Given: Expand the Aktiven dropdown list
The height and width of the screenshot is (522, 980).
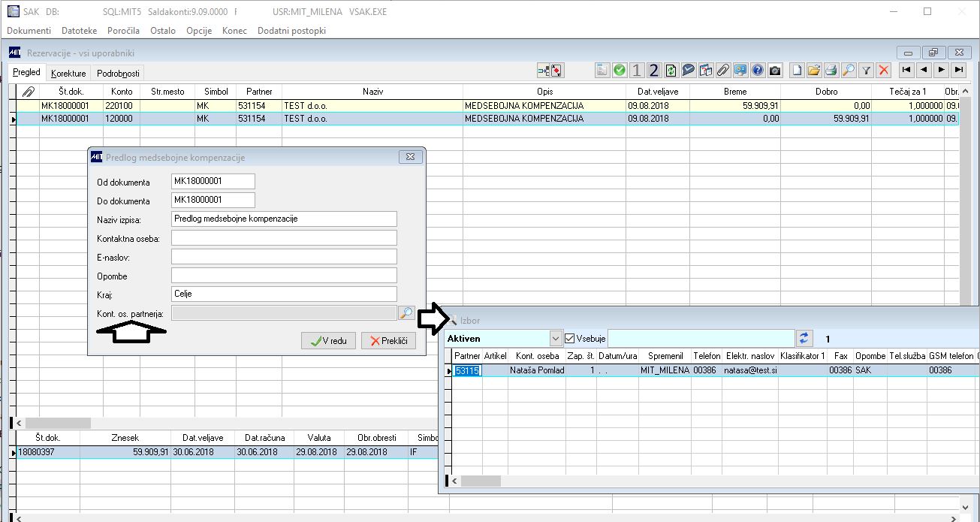Looking at the screenshot, I should pos(556,339).
